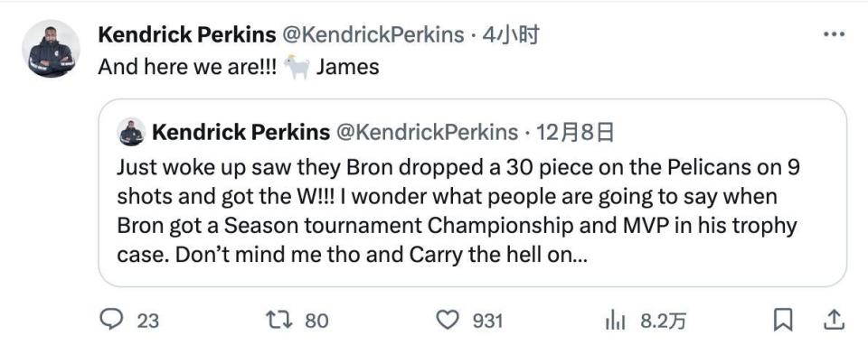Viewport: 868px width, 345px height.
Task: Click the 8.2万 views count
Action: click(x=663, y=321)
